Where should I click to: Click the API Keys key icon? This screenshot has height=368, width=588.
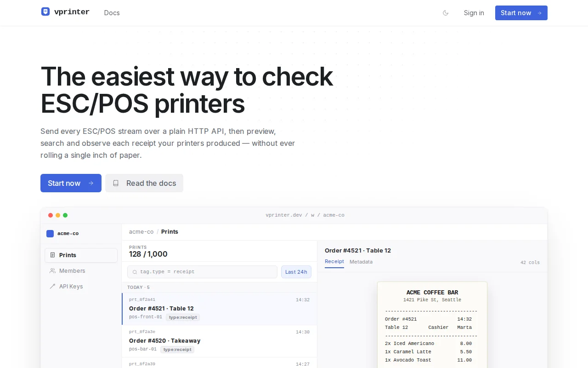[52, 286]
